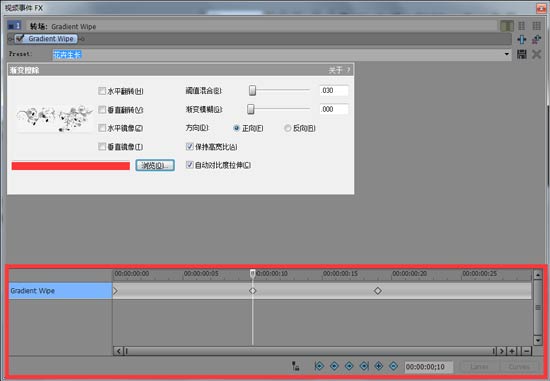
Task: Select the keyframe past the 00:00:00:15 mark
Action: 378,291
